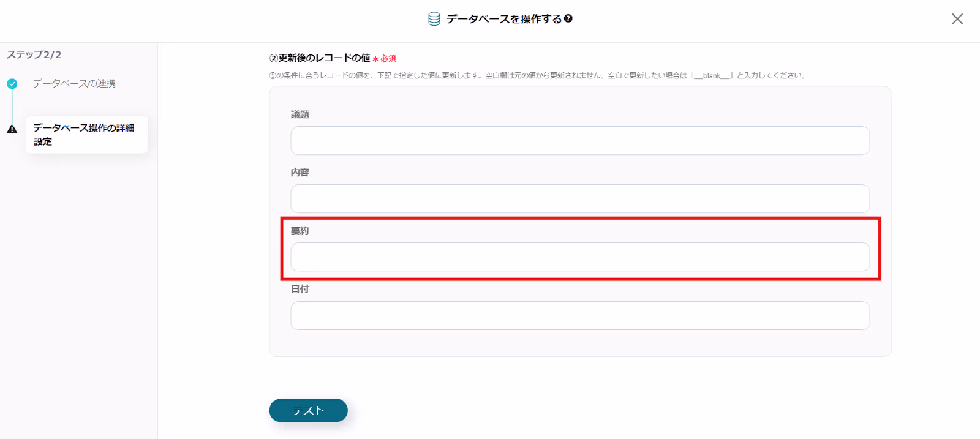Click the completed step checkmark icon
The width and height of the screenshot is (980, 439).
12,84
